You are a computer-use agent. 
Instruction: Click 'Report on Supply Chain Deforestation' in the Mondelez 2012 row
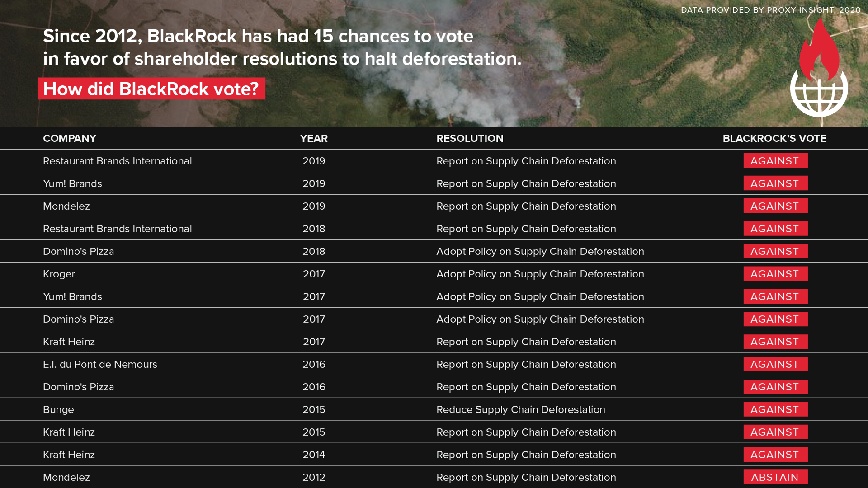pyautogui.click(x=526, y=478)
